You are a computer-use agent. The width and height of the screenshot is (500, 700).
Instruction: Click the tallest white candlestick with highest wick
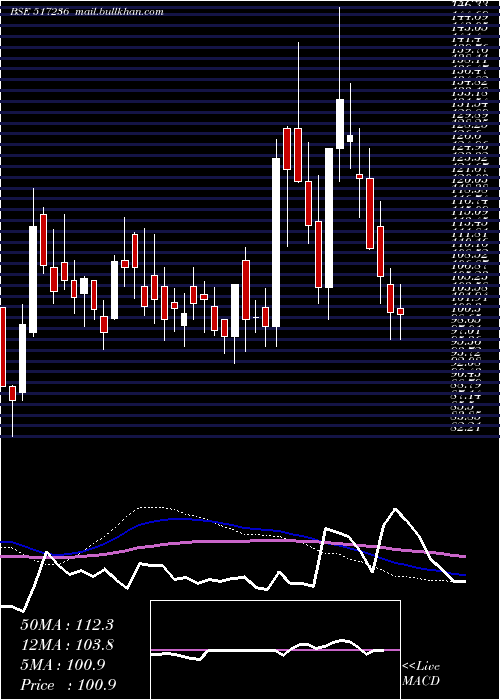[340, 124]
